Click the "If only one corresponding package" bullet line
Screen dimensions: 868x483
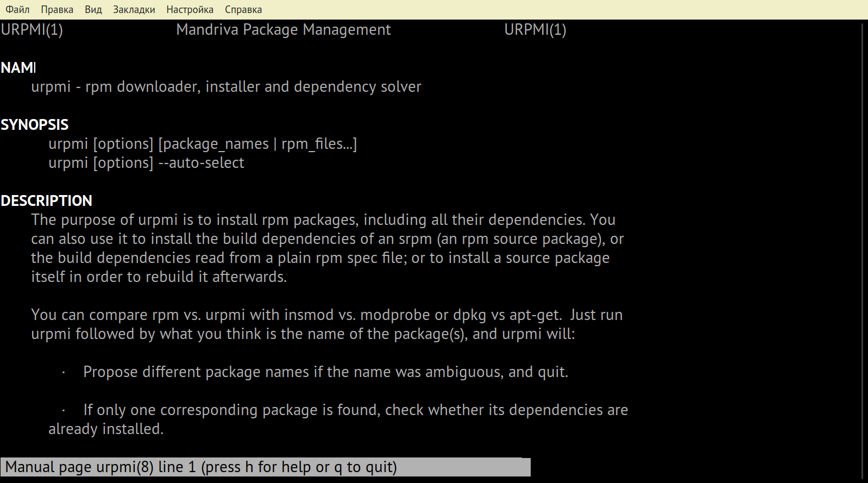point(355,410)
